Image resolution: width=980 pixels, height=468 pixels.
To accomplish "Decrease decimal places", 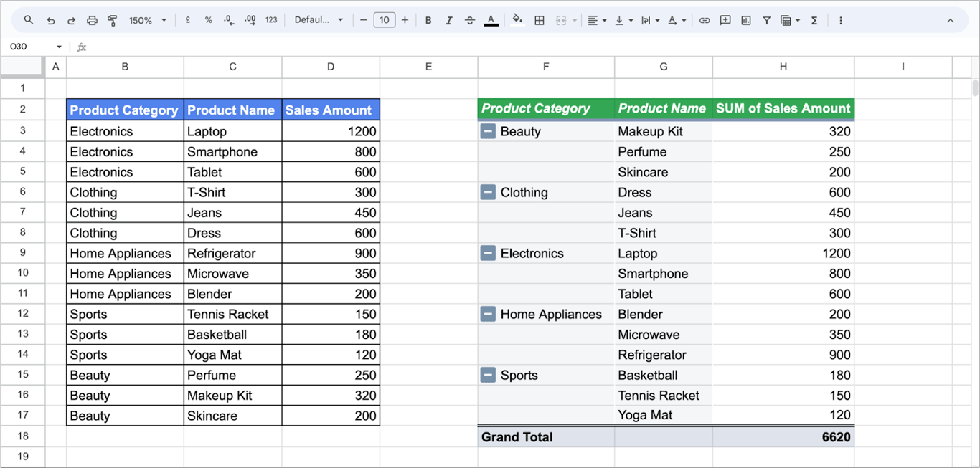I will (229, 20).
